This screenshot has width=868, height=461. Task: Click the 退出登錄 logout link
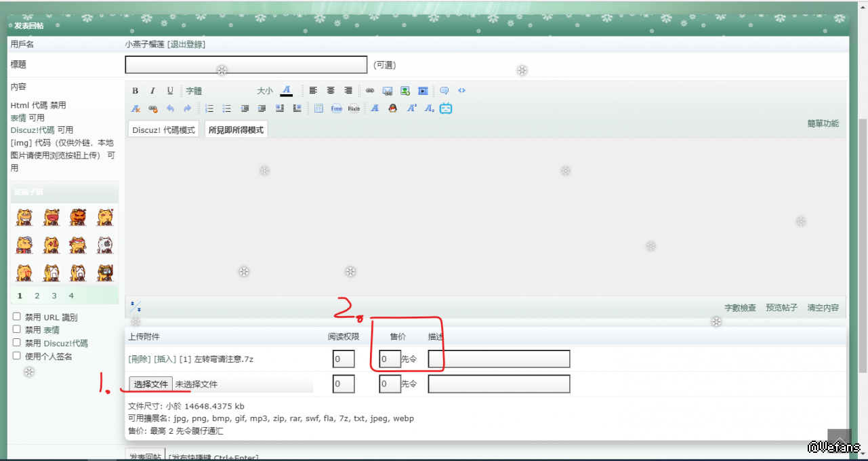[x=186, y=44]
